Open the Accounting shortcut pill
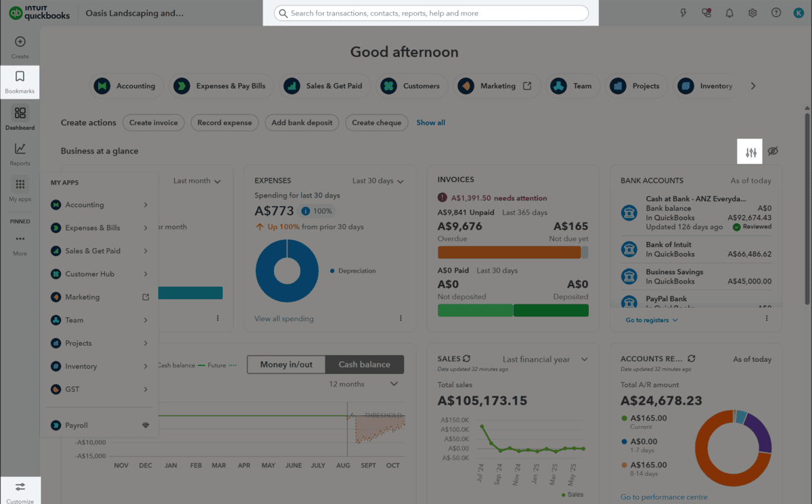812x504 pixels. (x=126, y=86)
